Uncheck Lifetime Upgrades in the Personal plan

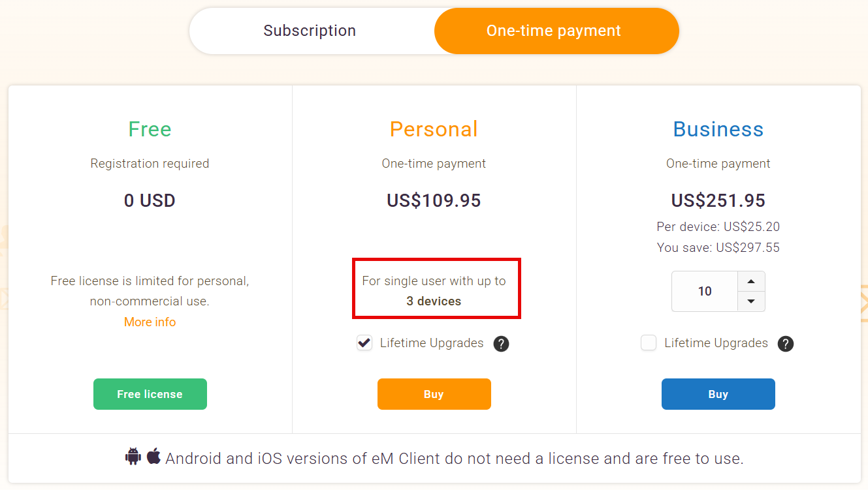(x=364, y=343)
